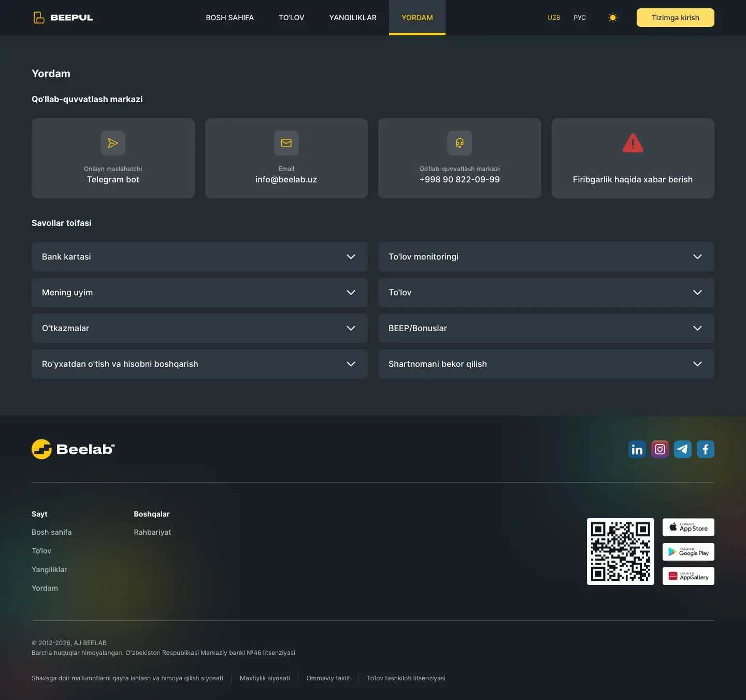746x700 pixels.
Task: Open the Ommaviy taklif link
Action: (328, 678)
